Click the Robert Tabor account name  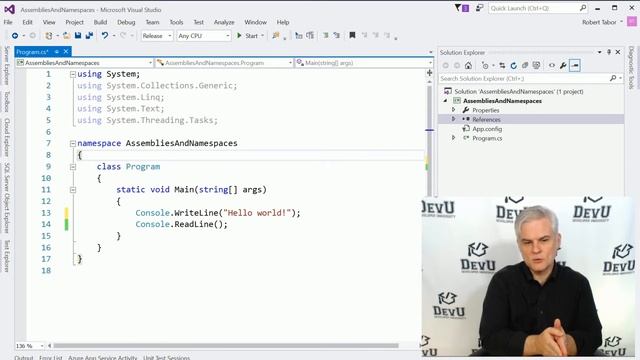coord(599,22)
